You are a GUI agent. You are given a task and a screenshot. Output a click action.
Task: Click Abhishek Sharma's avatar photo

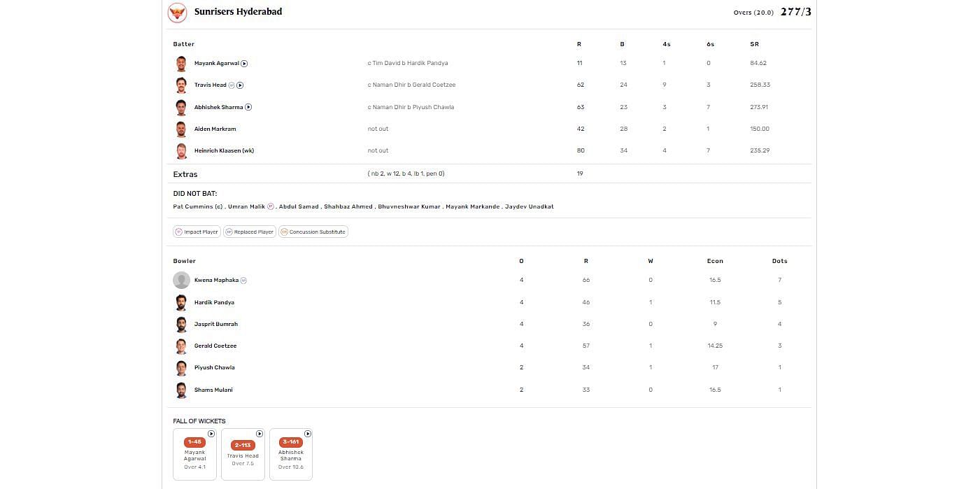181,108
